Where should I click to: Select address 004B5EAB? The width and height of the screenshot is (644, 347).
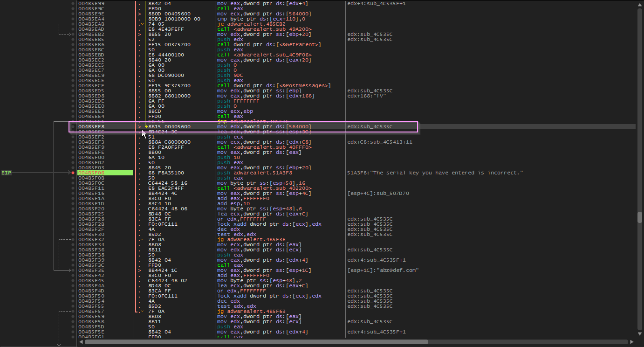click(91, 24)
